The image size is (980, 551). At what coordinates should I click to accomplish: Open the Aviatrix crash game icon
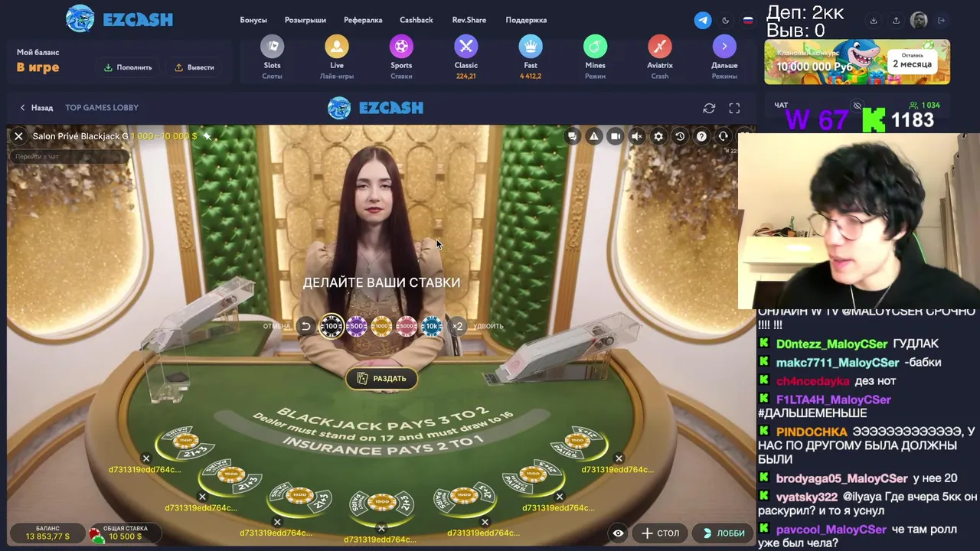tap(660, 47)
